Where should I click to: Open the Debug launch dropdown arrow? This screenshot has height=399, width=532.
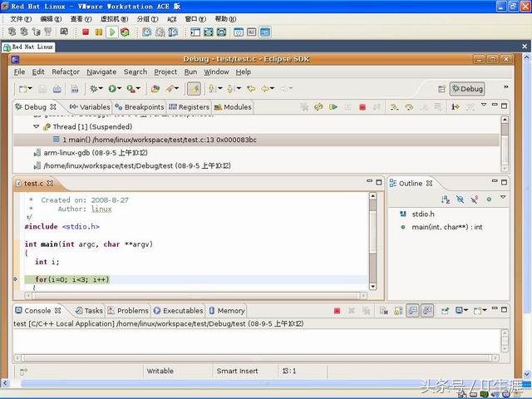[101, 89]
